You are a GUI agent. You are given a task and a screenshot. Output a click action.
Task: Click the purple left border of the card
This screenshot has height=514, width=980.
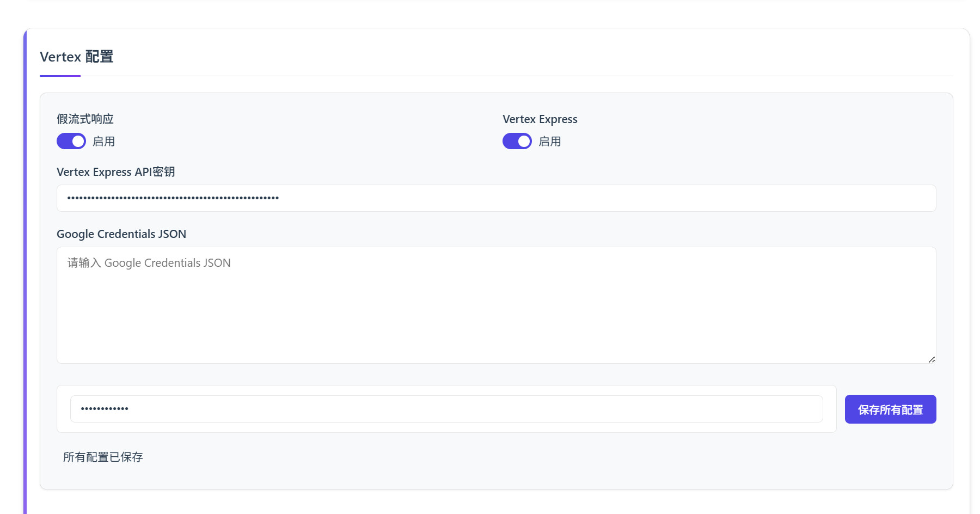coord(25,272)
